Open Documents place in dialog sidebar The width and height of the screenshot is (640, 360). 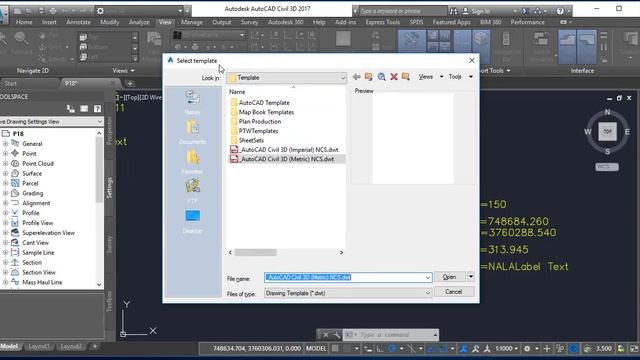coord(192,132)
